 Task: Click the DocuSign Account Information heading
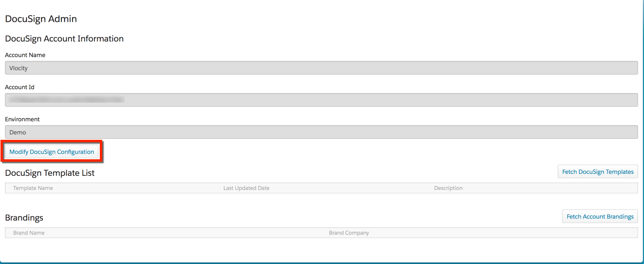tap(64, 38)
